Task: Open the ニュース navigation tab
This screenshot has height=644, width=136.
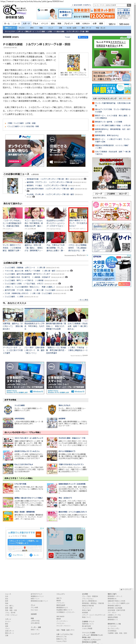Action: pos(16,24)
